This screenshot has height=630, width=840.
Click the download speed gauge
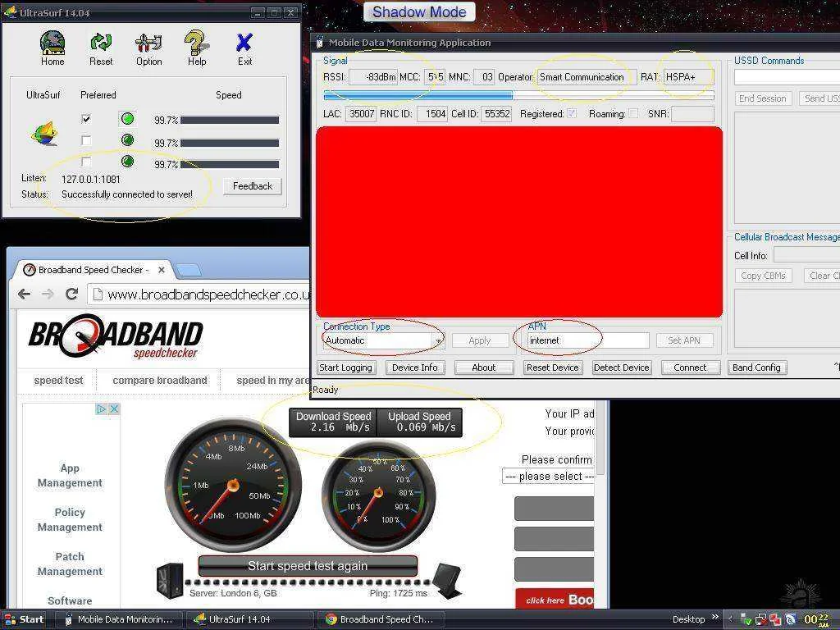point(233,486)
